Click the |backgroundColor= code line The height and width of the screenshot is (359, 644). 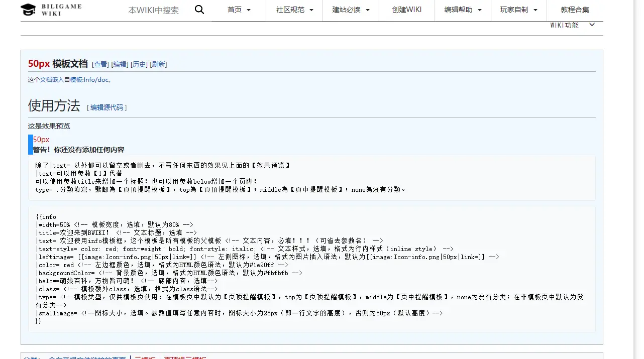pos(169,273)
